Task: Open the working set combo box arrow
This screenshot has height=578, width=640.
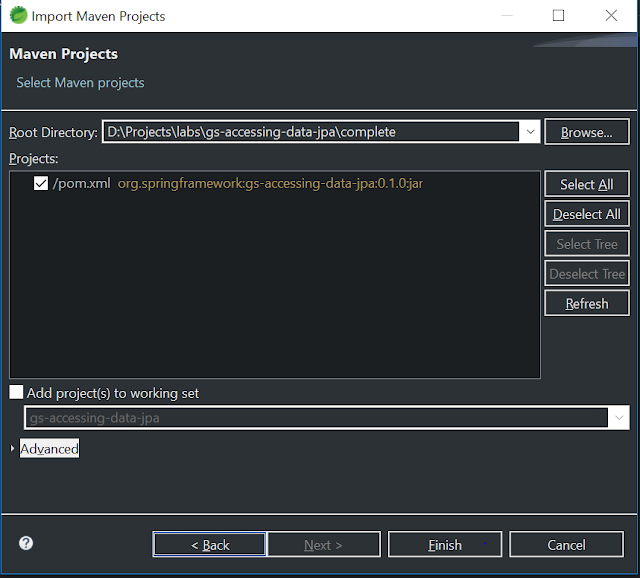Action: tap(619, 418)
